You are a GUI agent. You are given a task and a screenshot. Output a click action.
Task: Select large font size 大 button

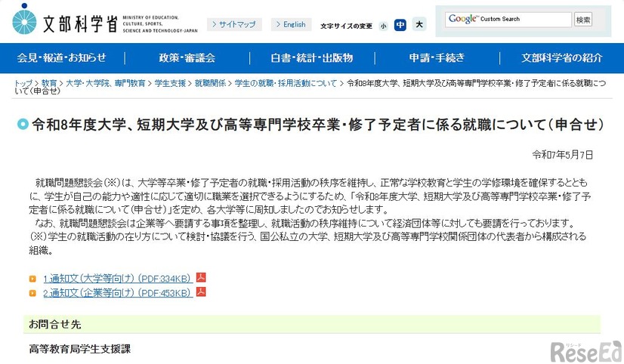pyautogui.click(x=419, y=25)
